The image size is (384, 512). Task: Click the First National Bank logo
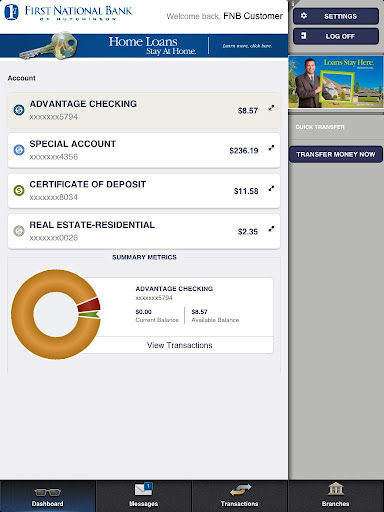pos(68,12)
